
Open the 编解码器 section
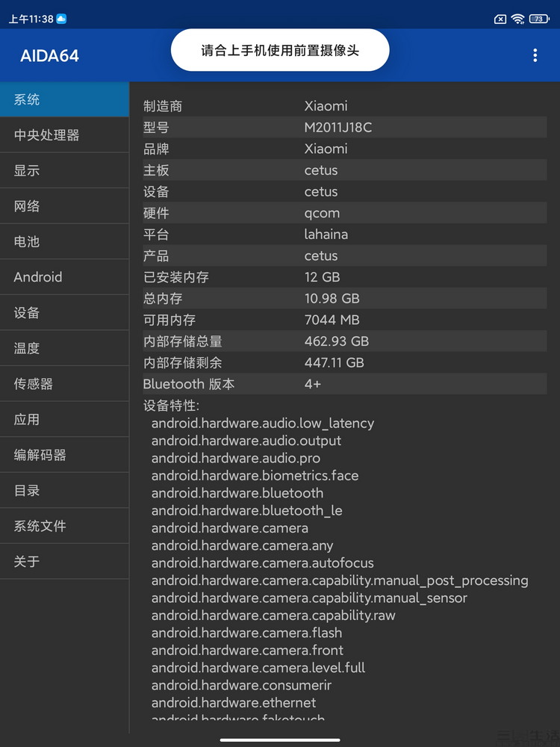coord(64,455)
